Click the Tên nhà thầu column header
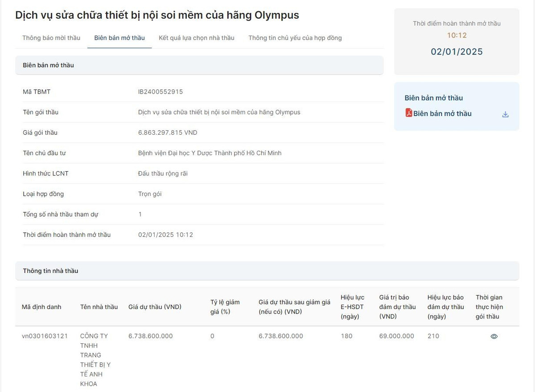The height and width of the screenshot is (392, 535). pos(99,307)
